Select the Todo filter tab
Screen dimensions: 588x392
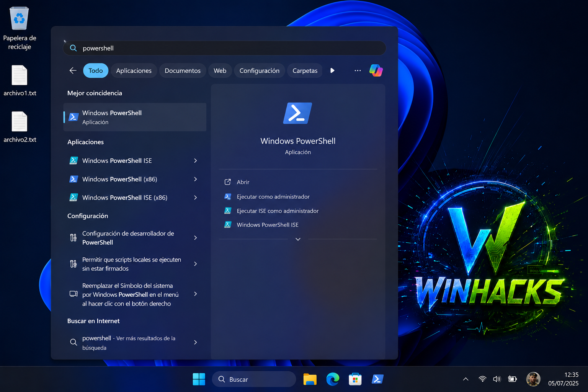point(96,70)
